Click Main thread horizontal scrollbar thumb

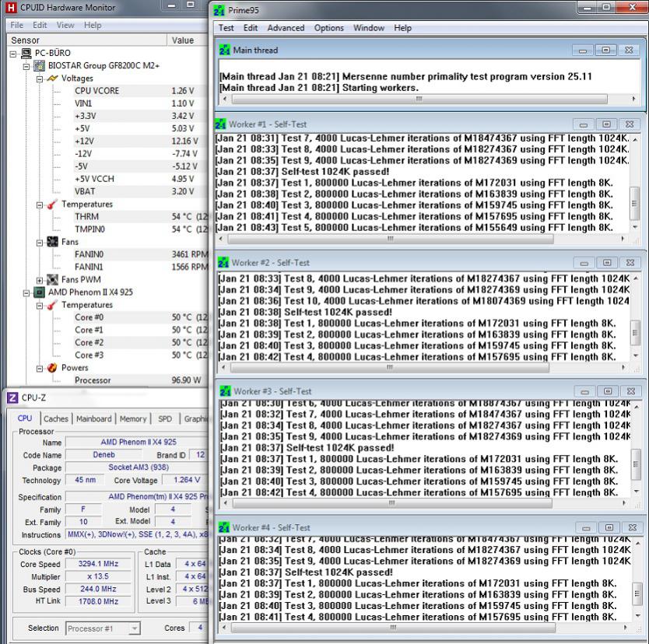click(x=419, y=99)
